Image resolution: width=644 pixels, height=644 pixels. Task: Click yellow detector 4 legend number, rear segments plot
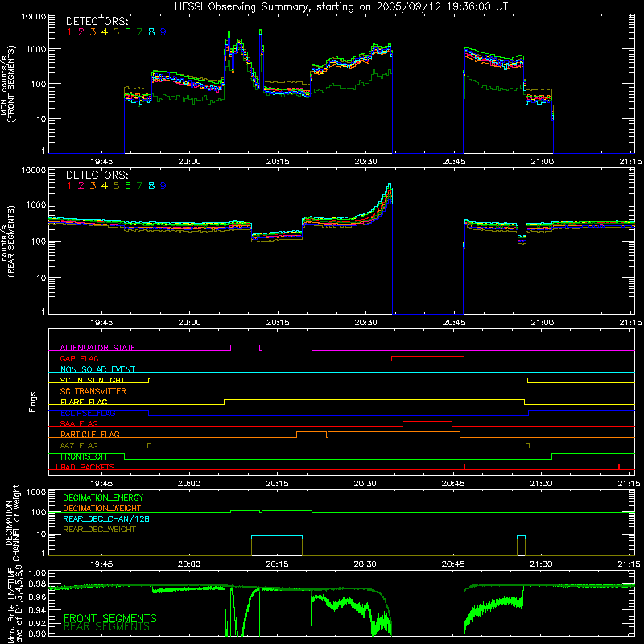click(x=105, y=186)
